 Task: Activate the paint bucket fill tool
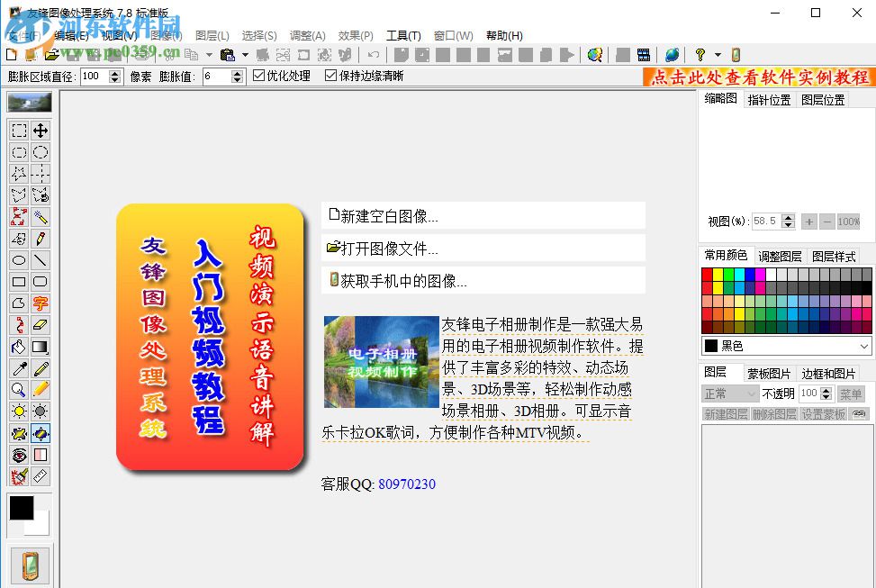coord(19,347)
